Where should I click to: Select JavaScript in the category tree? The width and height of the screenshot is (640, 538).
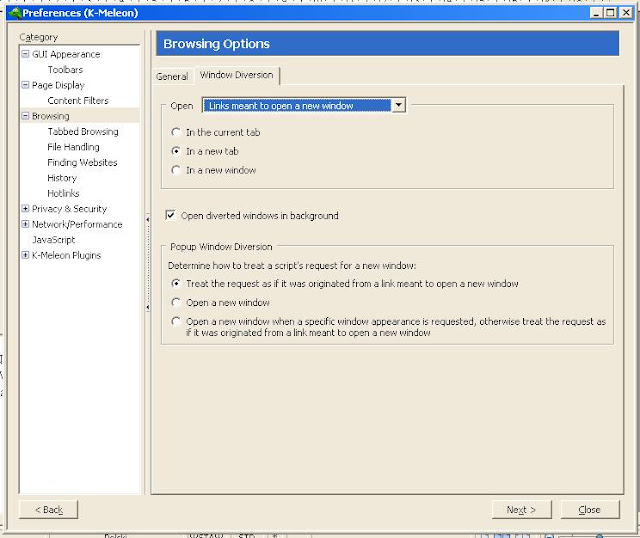[x=53, y=240]
